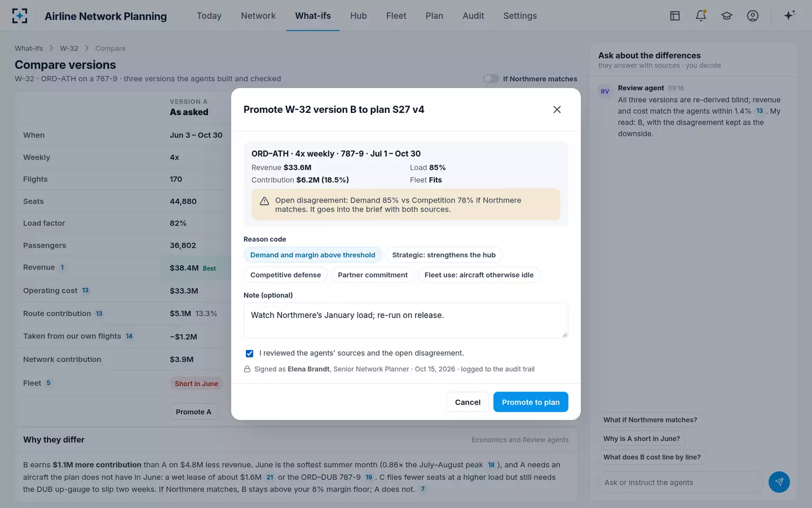Click the Short in June fleet badge
The width and height of the screenshot is (812, 508).
coord(196,383)
